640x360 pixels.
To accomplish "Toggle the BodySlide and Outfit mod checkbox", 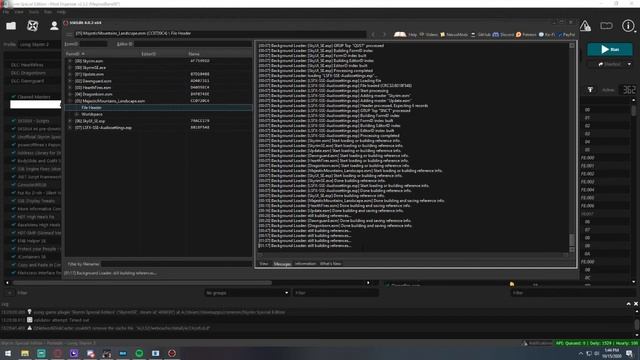I will pyautogui.click(x=13, y=161).
